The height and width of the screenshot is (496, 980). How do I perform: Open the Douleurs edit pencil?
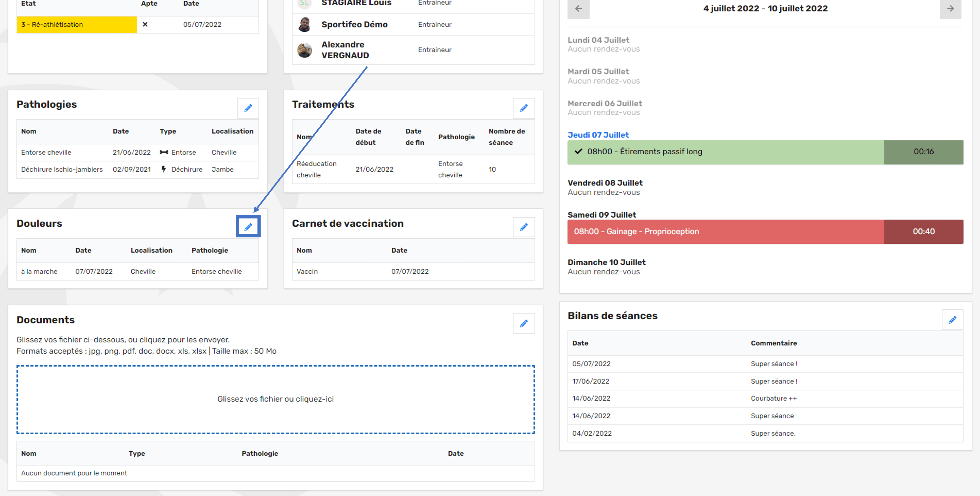[x=248, y=227]
